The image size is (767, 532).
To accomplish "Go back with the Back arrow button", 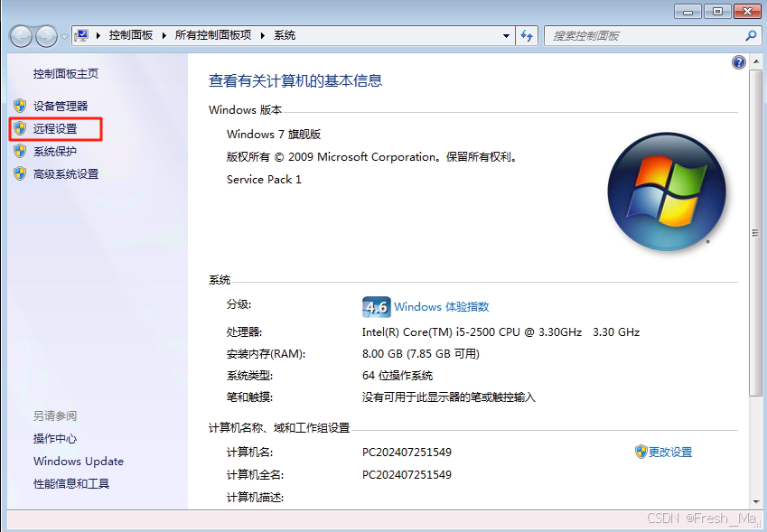I will 21,36.
